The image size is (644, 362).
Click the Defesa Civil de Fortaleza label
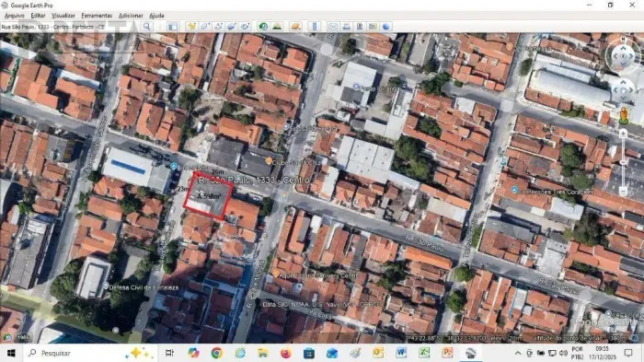click(144, 287)
